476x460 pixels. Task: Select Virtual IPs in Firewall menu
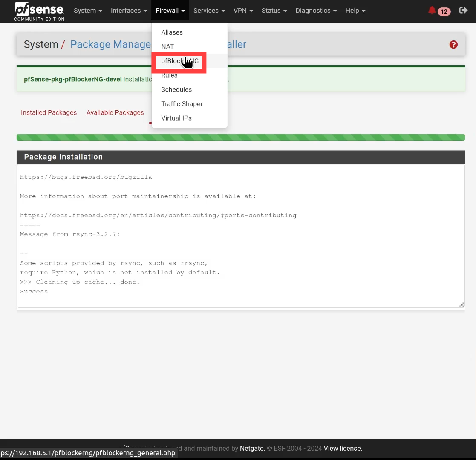click(190, 118)
